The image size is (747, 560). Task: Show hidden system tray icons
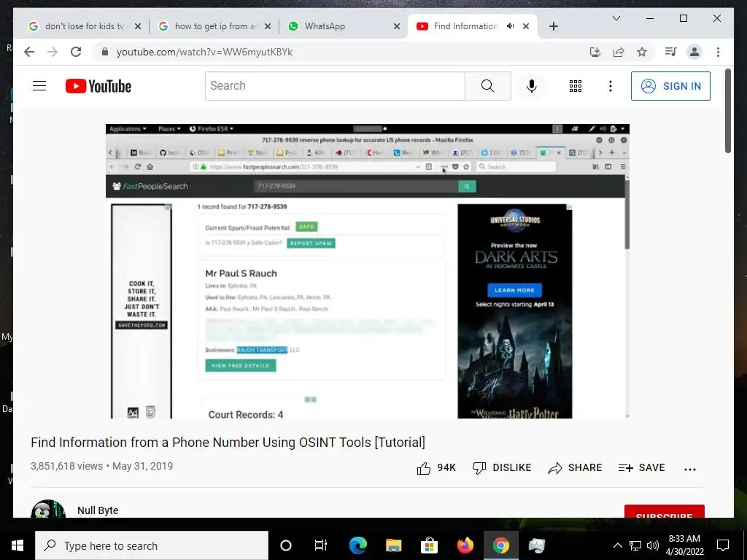[x=617, y=545]
